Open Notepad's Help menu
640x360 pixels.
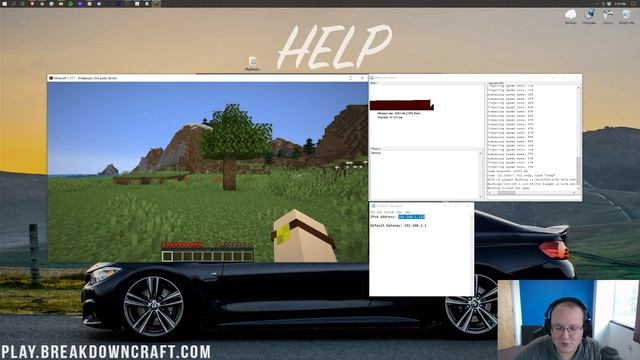[408, 212]
